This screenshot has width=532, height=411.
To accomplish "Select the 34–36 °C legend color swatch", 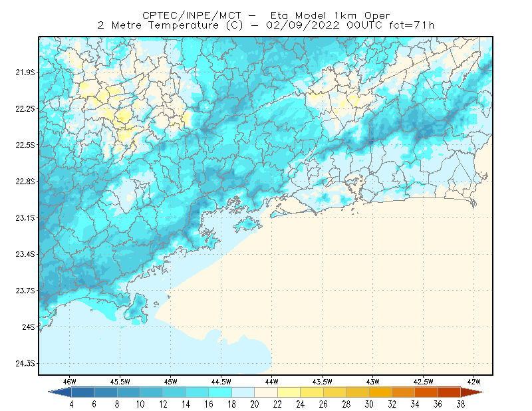I will [x=426, y=392].
